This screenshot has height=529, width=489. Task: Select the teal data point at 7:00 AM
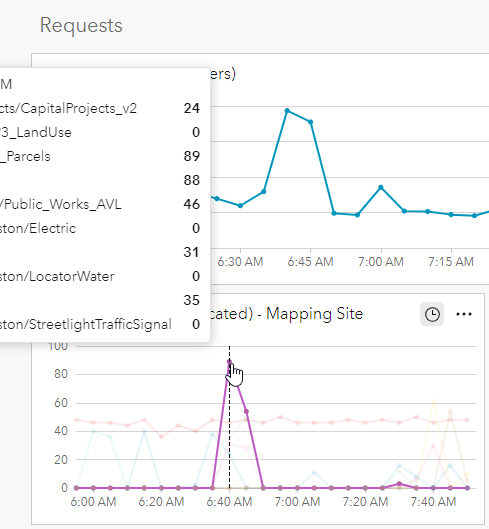click(x=381, y=188)
